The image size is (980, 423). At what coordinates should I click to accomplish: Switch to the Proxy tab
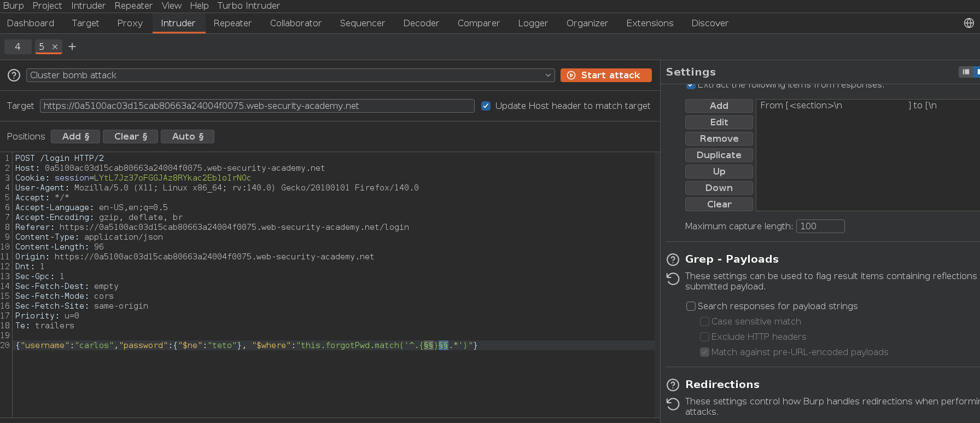(130, 23)
